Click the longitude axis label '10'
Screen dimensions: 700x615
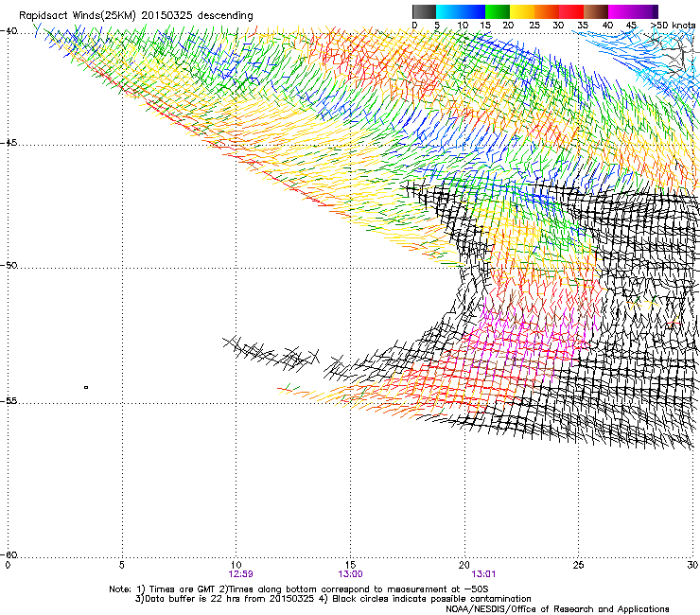[x=236, y=565]
